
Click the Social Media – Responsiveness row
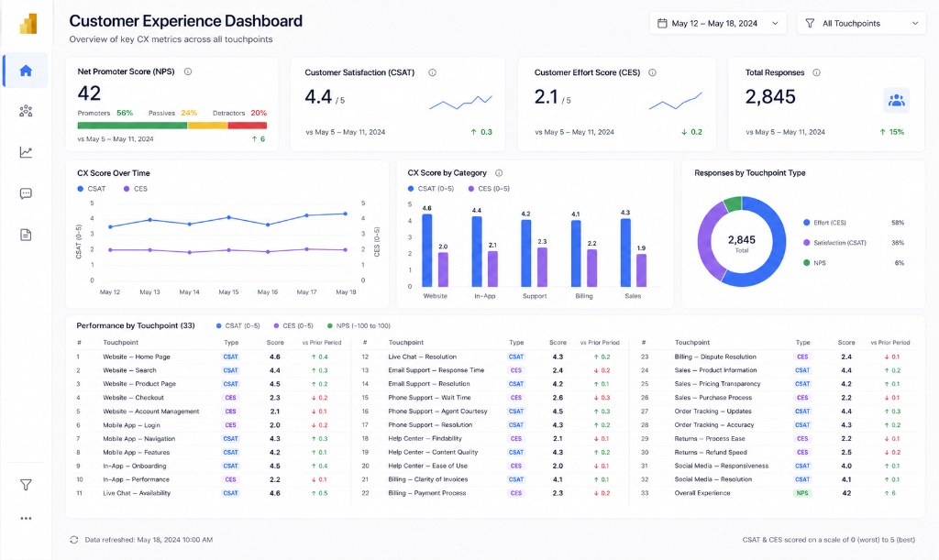pyautogui.click(x=778, y=466)
